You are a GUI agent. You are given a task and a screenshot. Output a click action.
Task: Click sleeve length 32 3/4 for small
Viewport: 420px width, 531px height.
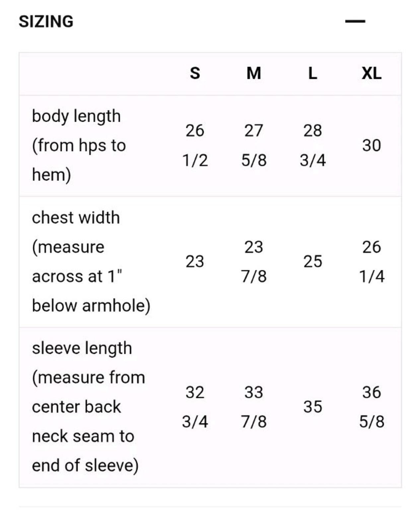click(195, 407)
